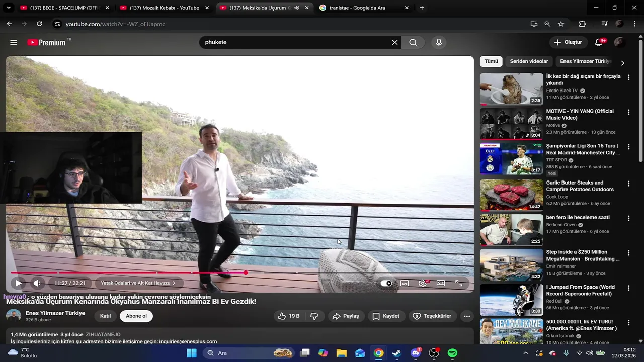The height and width of the screenshot is (362, 644).
Task: Play the paused video
Action: tap(18, 283)
